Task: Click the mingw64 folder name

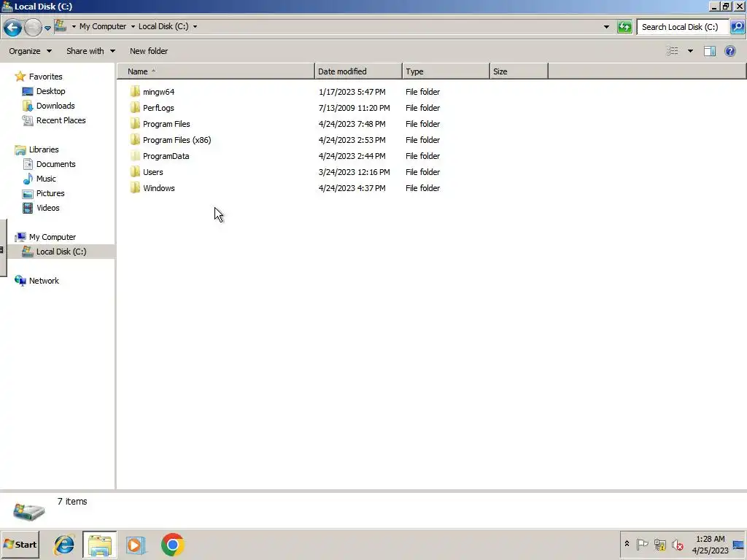Action: 158,92
